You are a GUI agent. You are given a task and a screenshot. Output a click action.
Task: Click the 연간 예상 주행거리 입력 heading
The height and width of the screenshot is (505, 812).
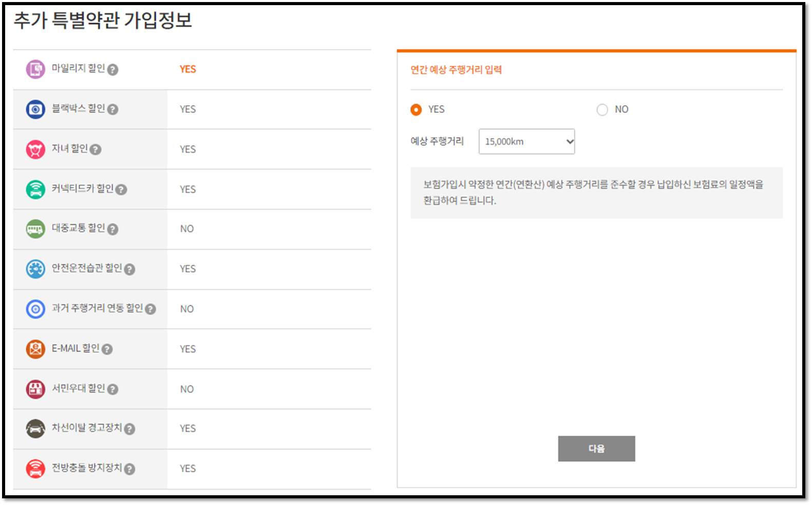coord(456,70)
